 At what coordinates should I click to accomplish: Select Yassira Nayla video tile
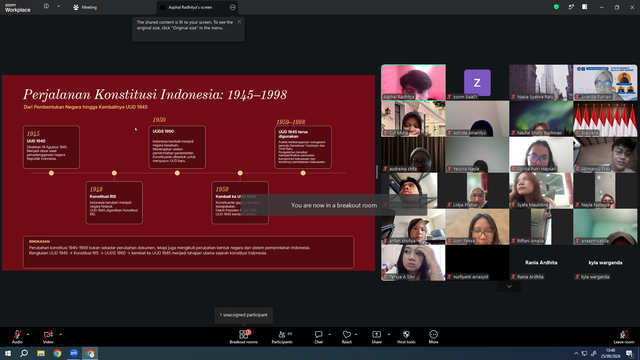[x=477, y=154]
